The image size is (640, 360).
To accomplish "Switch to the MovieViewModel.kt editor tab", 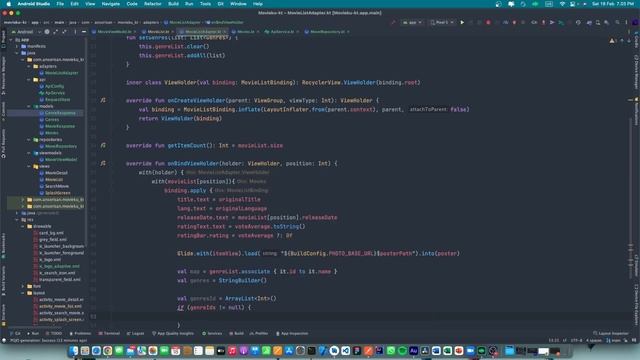I will tap(115, 31).
